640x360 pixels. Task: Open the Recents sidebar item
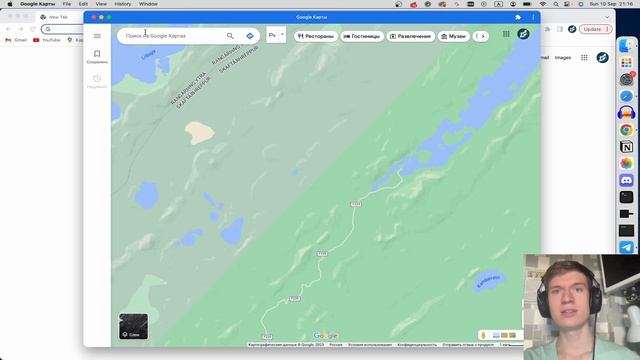97,81
